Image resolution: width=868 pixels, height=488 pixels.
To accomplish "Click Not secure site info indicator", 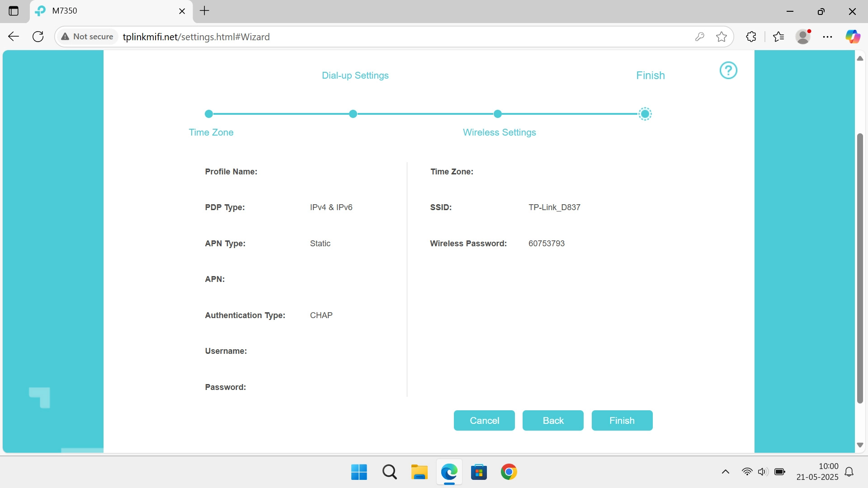I will 87,37.
